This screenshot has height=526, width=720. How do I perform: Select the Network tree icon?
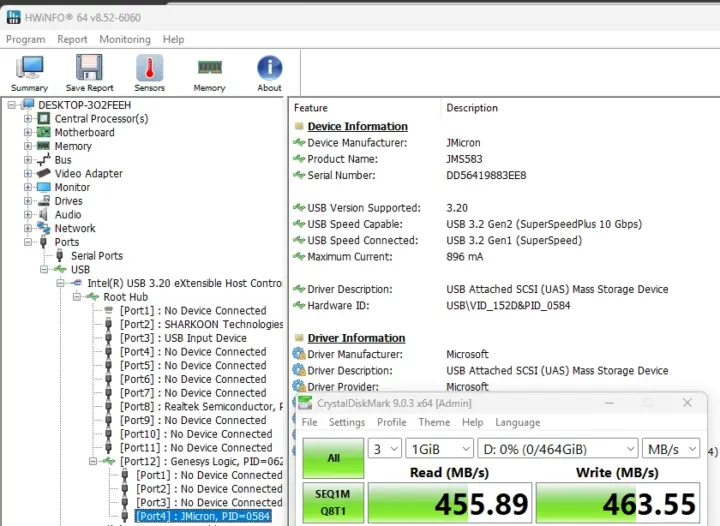tap(44, 228)
